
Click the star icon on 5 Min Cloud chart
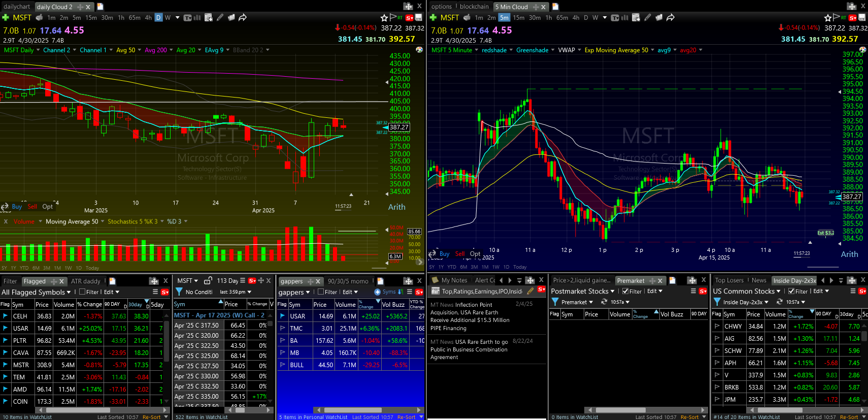(x=828, y=18)
